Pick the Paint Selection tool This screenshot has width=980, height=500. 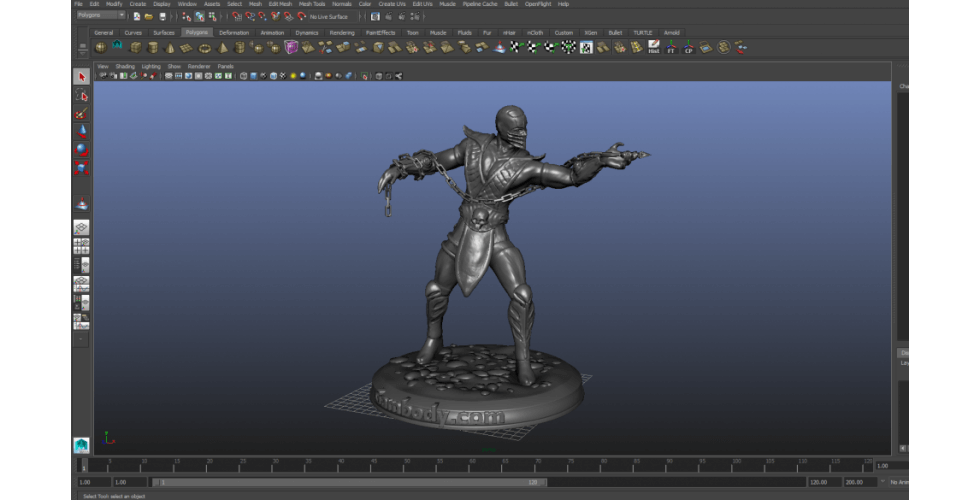pyautogui.click(x=81, y=114)
